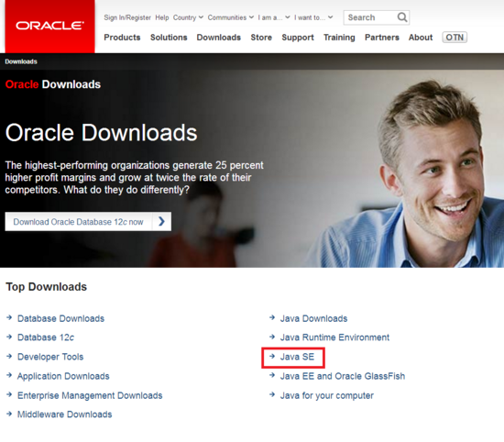
Task: Open the Support menu
Action: click(x=298, y=38)
